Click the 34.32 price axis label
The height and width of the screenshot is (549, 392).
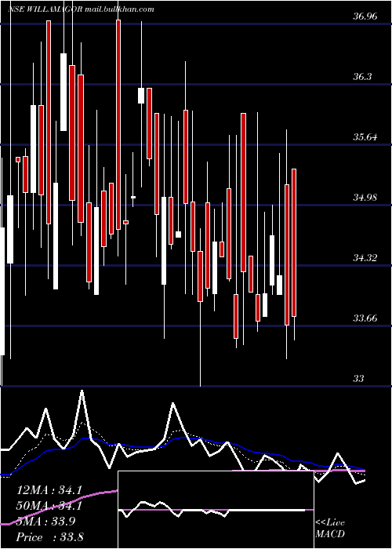pyautogui.click(x=365, y=258)
